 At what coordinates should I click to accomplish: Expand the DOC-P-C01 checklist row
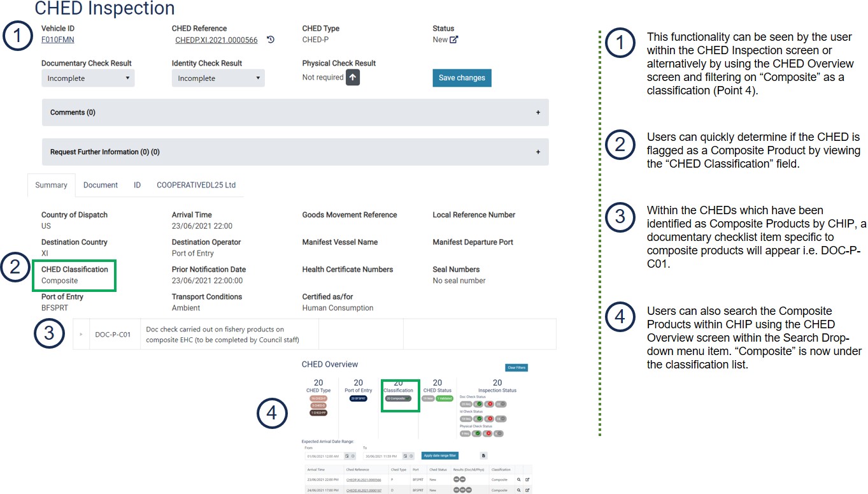coord(81,334)
